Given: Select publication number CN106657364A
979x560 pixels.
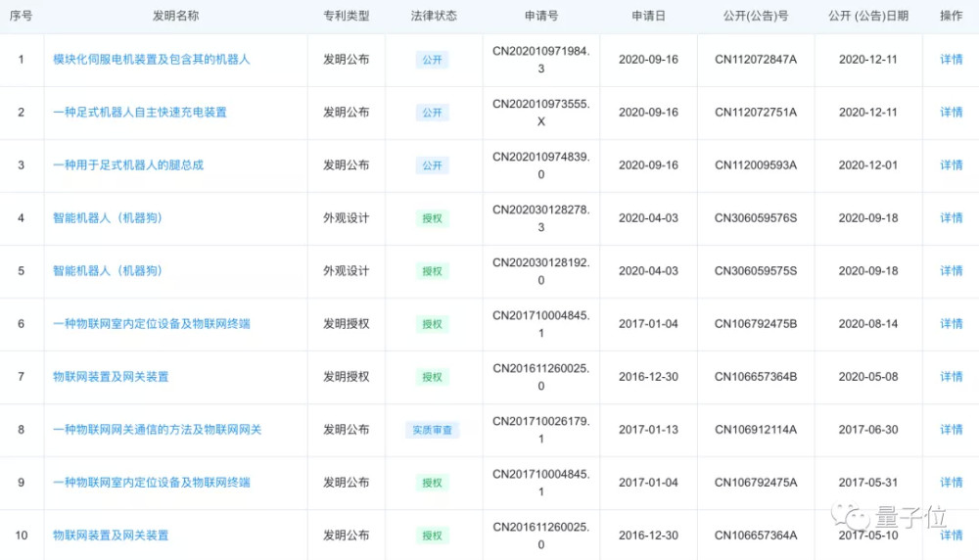Looking at the screenshot, I should 756,535.
